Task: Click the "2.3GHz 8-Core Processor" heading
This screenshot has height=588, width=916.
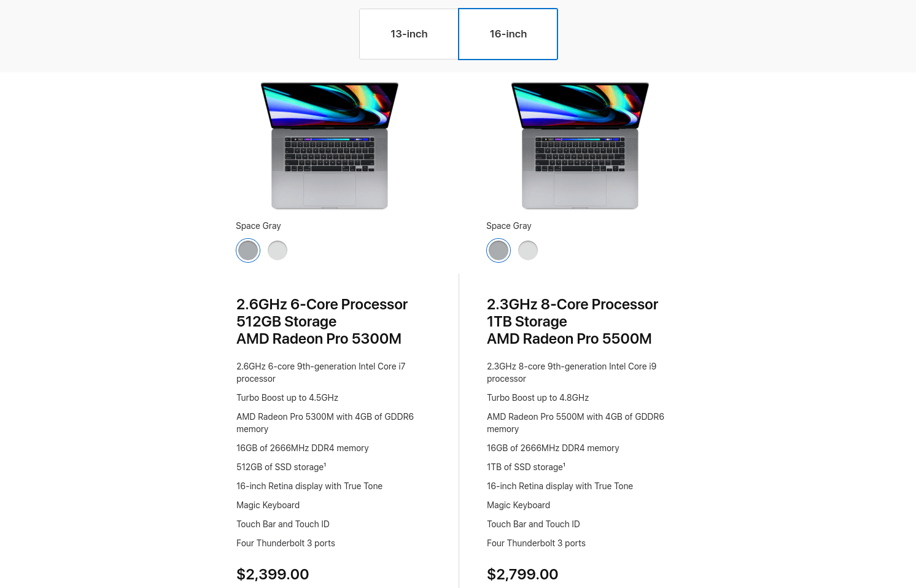Action: coord(572,304)
